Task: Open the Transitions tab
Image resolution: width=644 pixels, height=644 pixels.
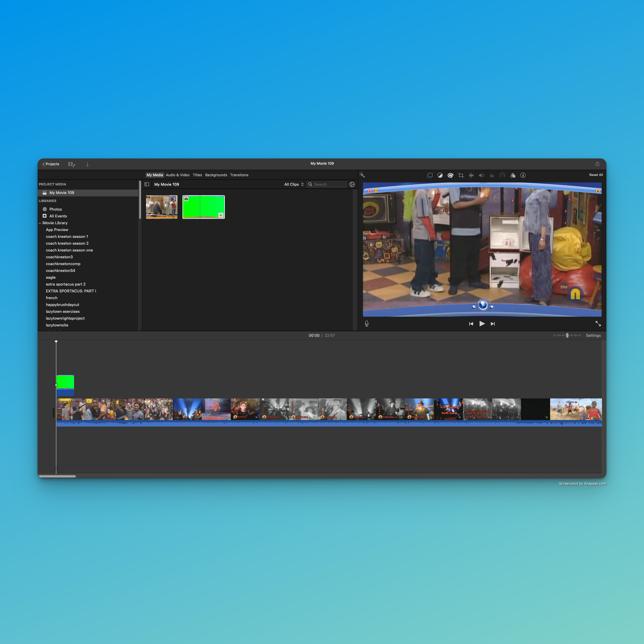Action: click(x=239, y=175)
